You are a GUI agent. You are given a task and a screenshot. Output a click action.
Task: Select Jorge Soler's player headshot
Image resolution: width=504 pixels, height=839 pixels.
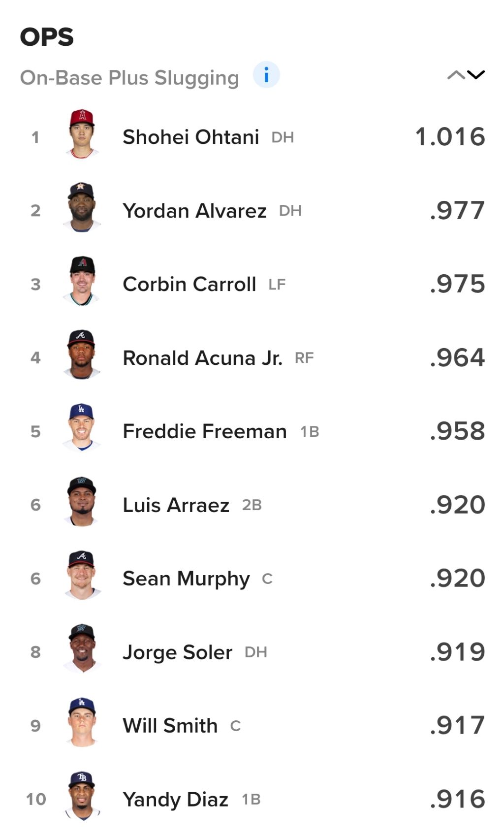82,648
